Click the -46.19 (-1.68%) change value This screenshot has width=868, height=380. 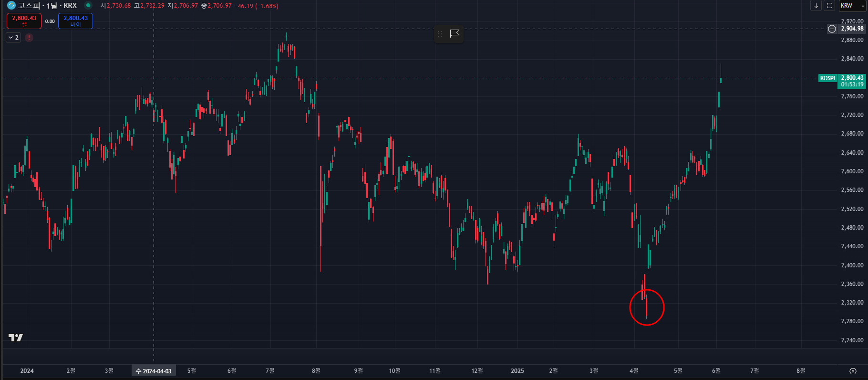coord(257,6)
